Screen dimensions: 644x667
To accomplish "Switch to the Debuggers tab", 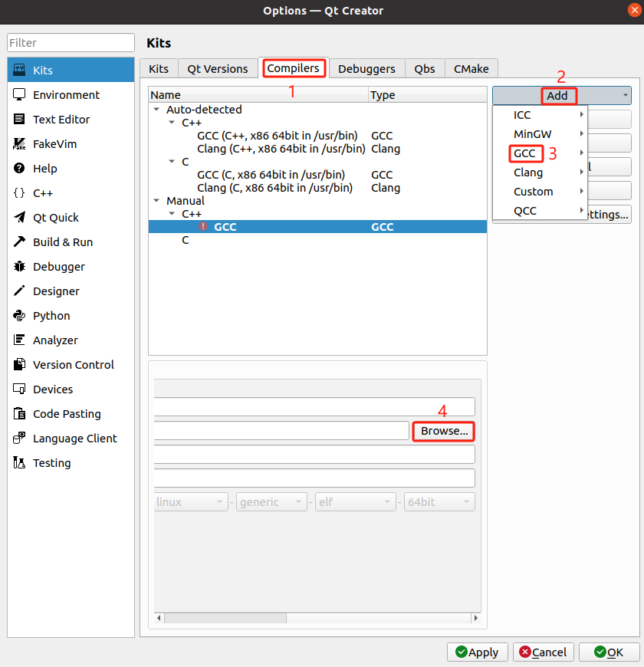I will tap(366, 68).
